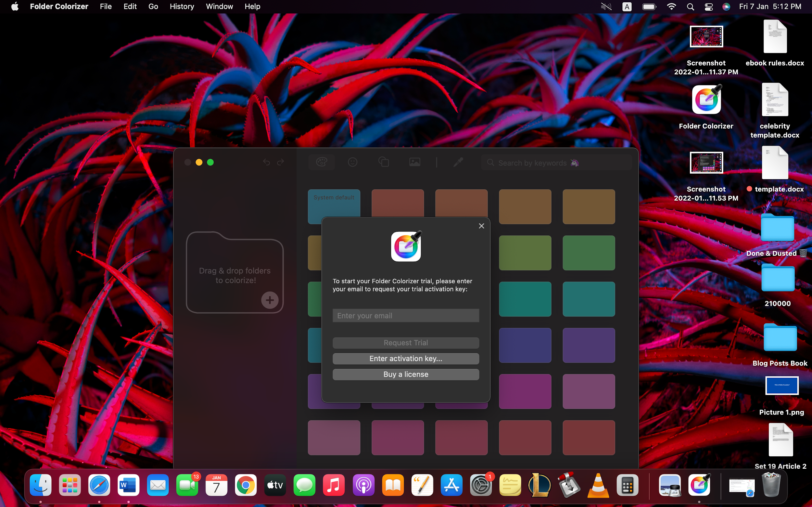Select the copy style toolbar icon
Viewport: 812px width, 507px height.
[384, 162]
